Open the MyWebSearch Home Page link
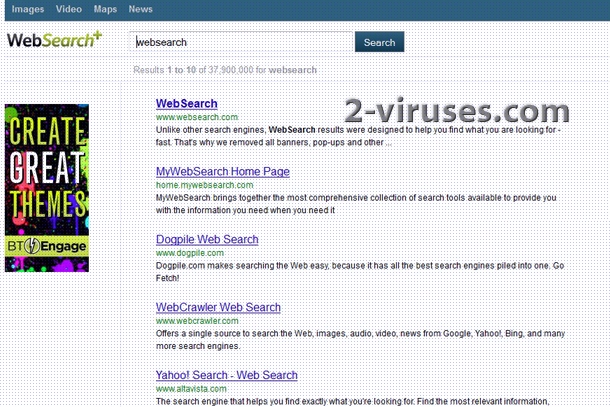Image resolution: width=610 pixels, height=407 pixels. (x=223, y=172)
